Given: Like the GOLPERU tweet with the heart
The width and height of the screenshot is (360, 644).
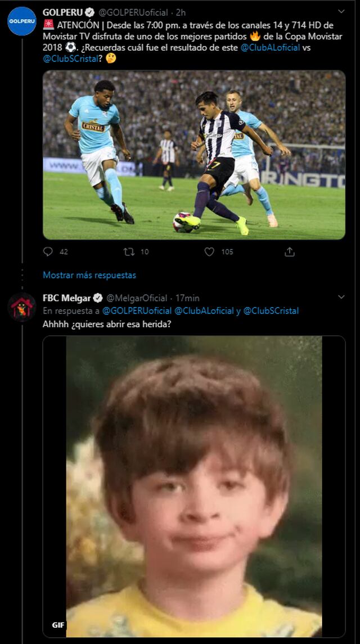Looking at the screenshot, I should point(209,252).
